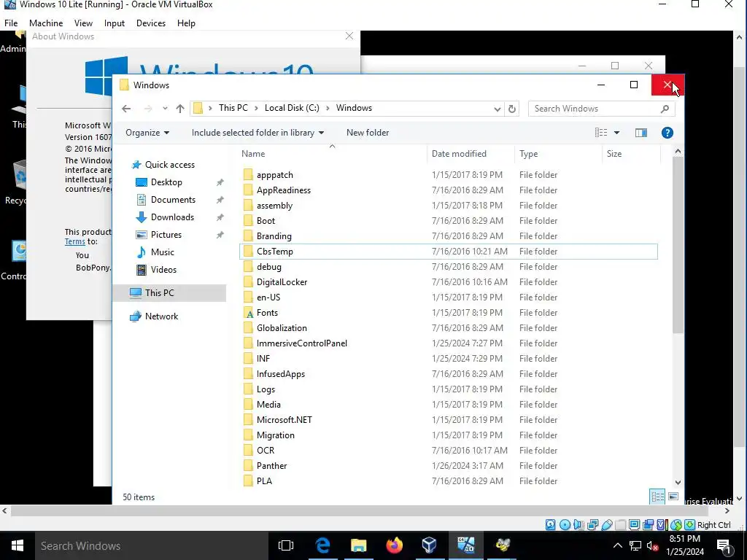Change view layout icon in toolbar
The height and width of the screenshot is (560, 747).
(x=601, y=133)
